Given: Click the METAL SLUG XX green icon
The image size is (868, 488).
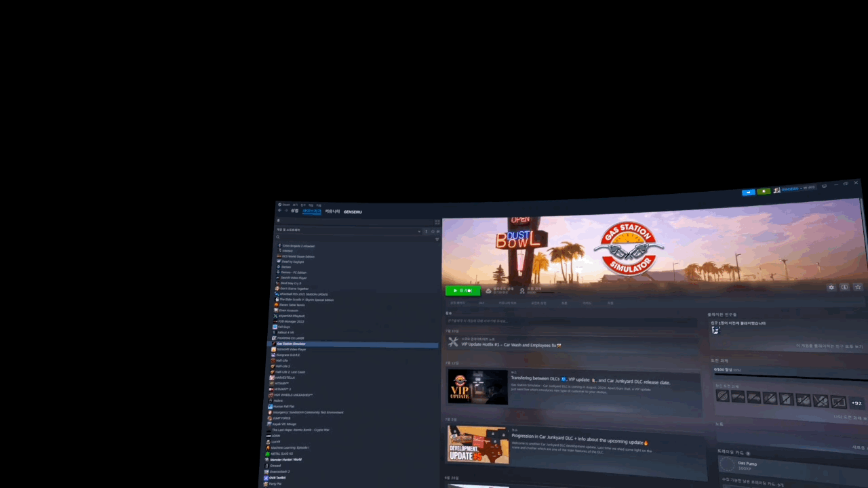Looking at the screenshot, I should point(269,453).
